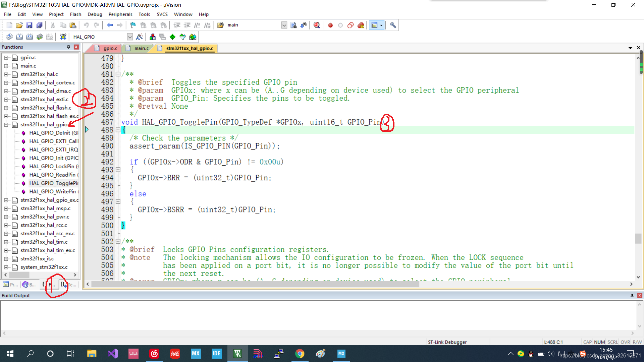Translate the current file icon
This screenshot has height=362, width=644.
9,37
